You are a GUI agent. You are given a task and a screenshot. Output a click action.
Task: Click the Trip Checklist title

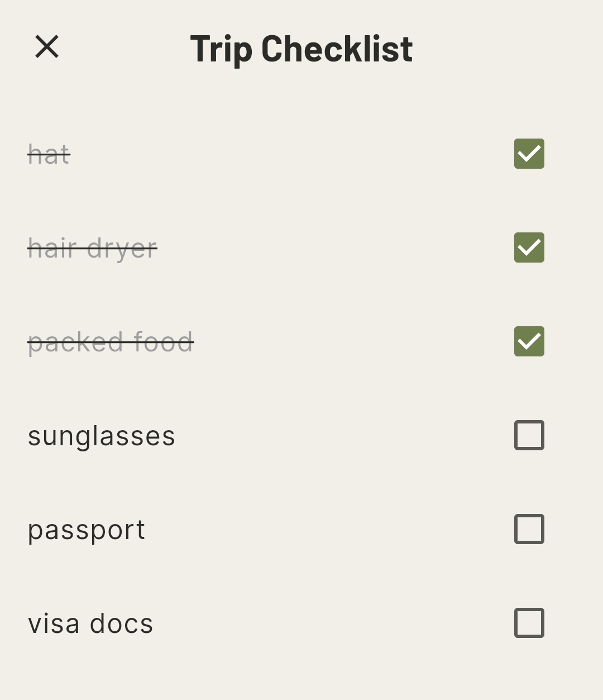tap(301, 49)
